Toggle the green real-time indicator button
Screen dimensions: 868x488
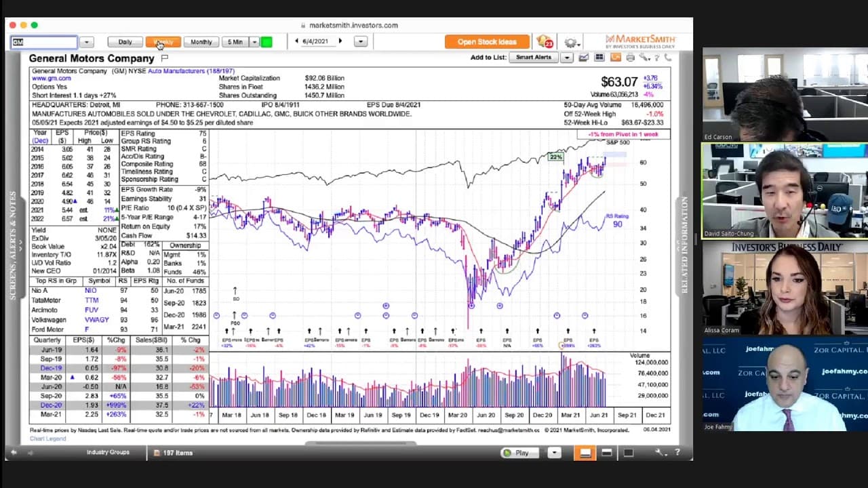[x=267, y=42]
